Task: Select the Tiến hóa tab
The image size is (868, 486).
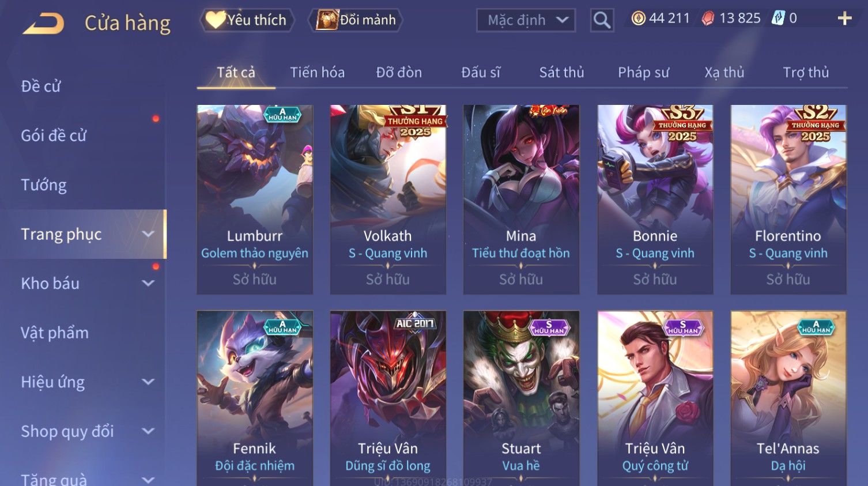Action: [317, 72]
